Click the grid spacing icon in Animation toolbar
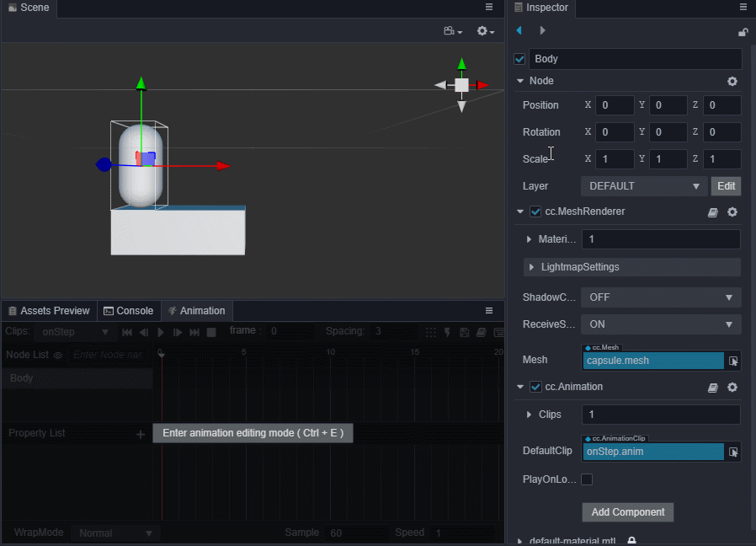This screenshot has height=546, width=756. [x=430, y=332]
